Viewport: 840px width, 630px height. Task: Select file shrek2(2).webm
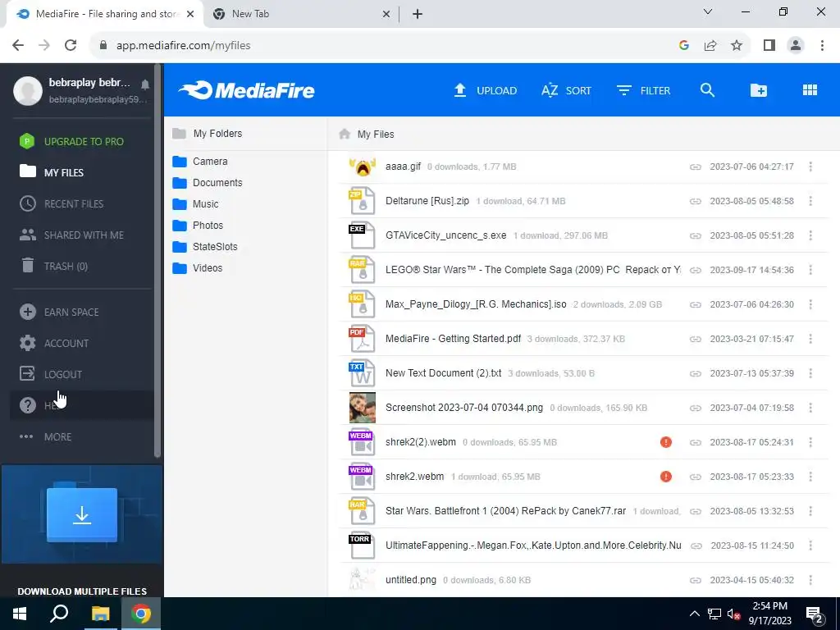click(421, 442)
